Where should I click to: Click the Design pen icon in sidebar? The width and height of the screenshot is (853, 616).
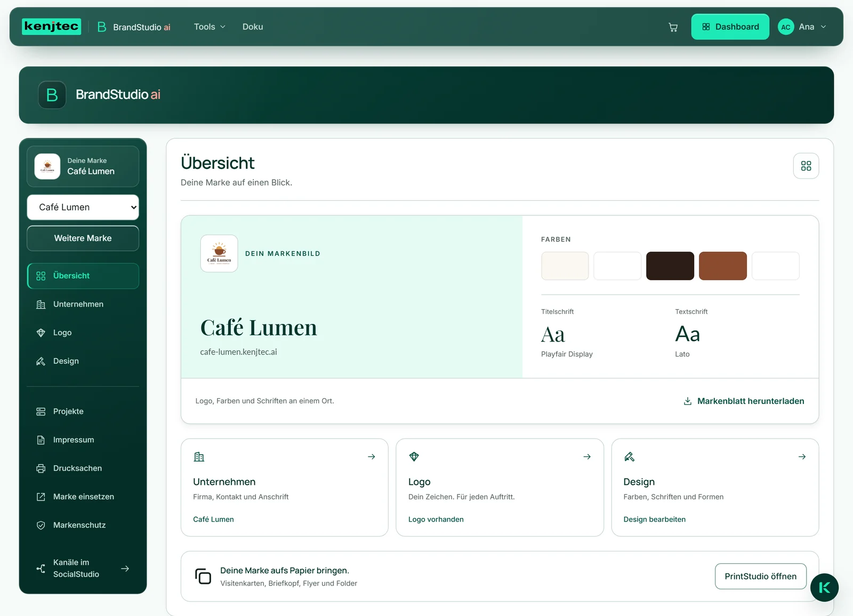tap(41, 361)
